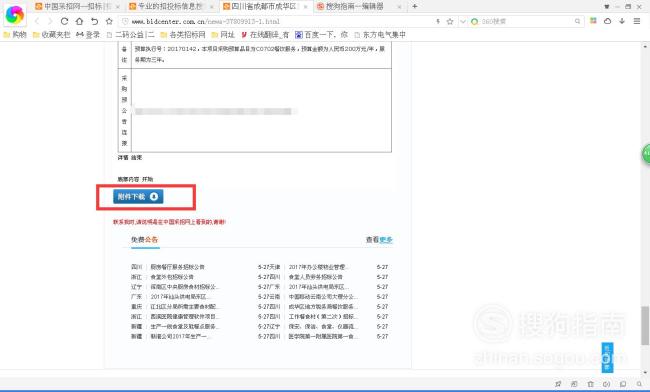The image size is (650, 392).
Task: Click the cloud sync icon in toolbar
Action: [x=607, y=21]
